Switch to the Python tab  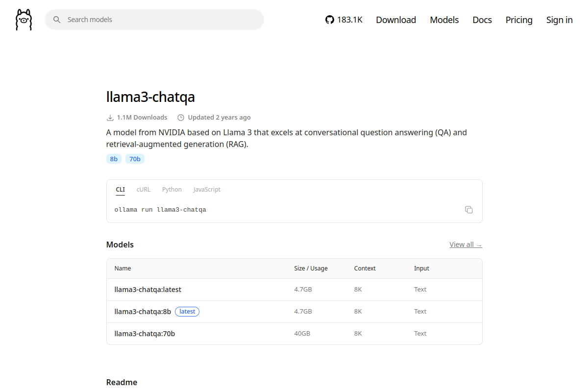click(x=172, y=190)
